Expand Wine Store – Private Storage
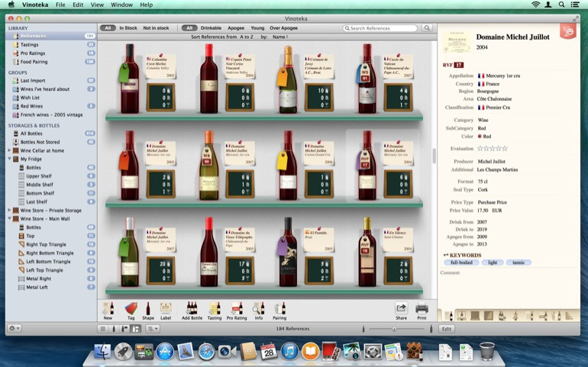The image size is (588, 367). [9, 211]
